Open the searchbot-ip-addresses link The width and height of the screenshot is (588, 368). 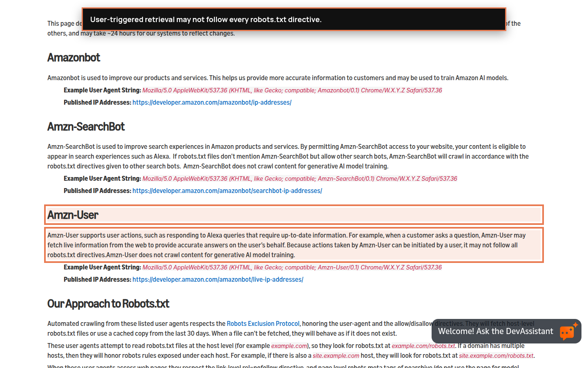pos(227,191)
